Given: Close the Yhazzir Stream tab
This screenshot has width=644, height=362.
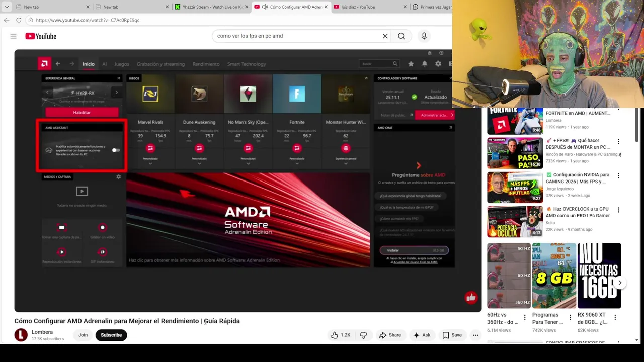Looking at the screenshot, I should (247, 7).
